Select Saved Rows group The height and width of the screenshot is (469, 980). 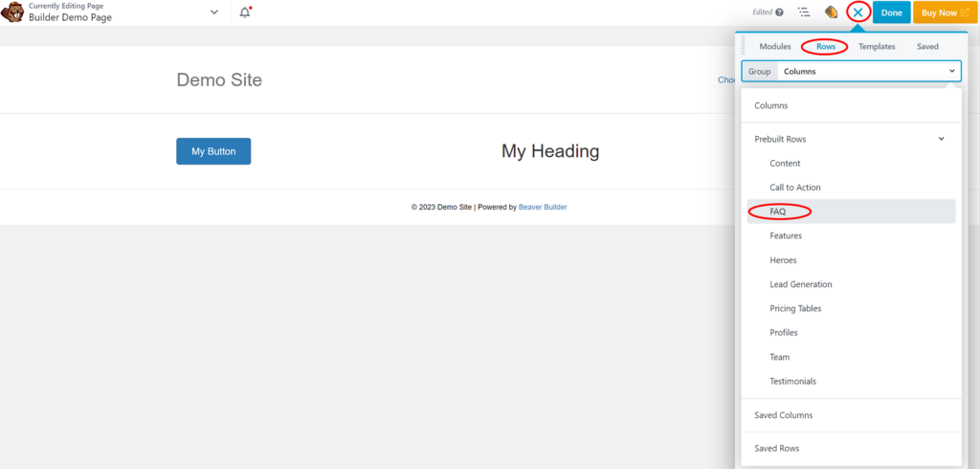pyautogui.click(x=851, y=448)
